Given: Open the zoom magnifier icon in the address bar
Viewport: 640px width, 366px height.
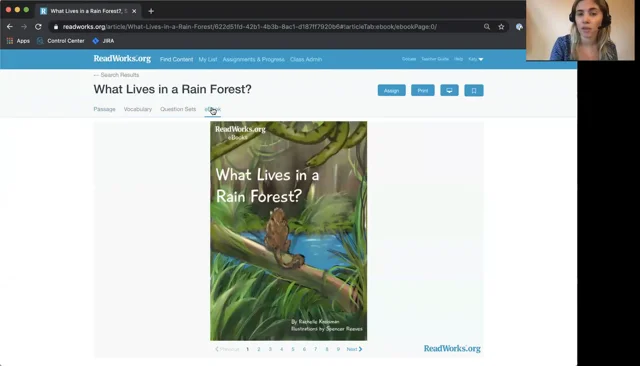Looking at the screenshot, I should click(x=487, y=27).
